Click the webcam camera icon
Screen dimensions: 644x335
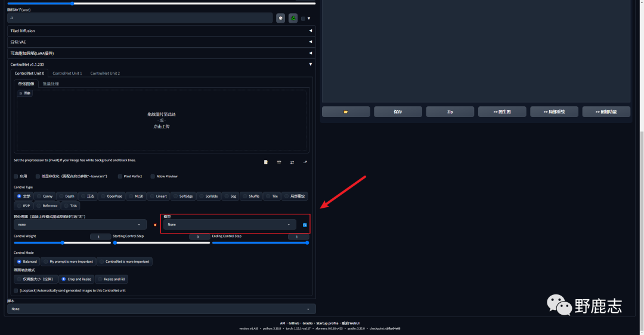click(x=279, y=162)
